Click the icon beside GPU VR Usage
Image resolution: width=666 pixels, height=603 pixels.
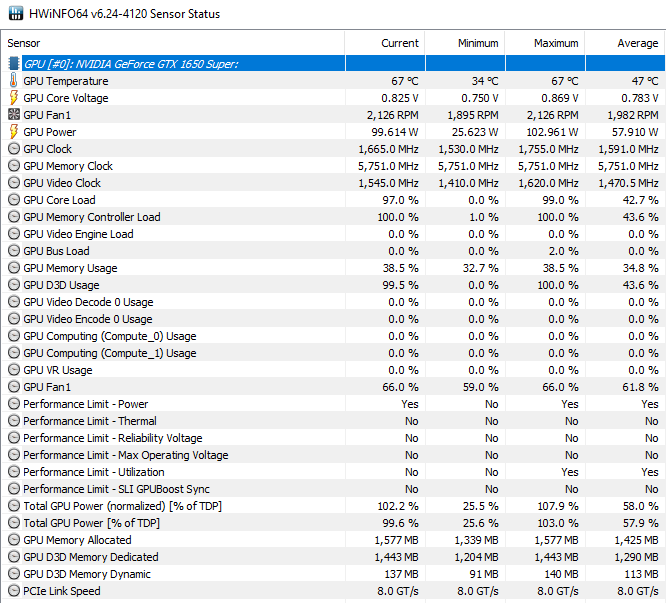[x=14, y=369]
